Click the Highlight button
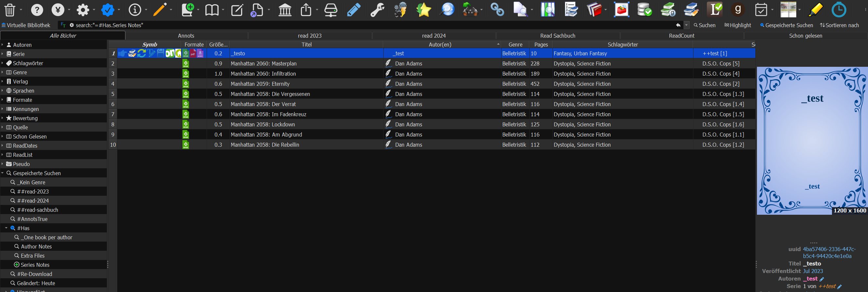 pos(738,25)
